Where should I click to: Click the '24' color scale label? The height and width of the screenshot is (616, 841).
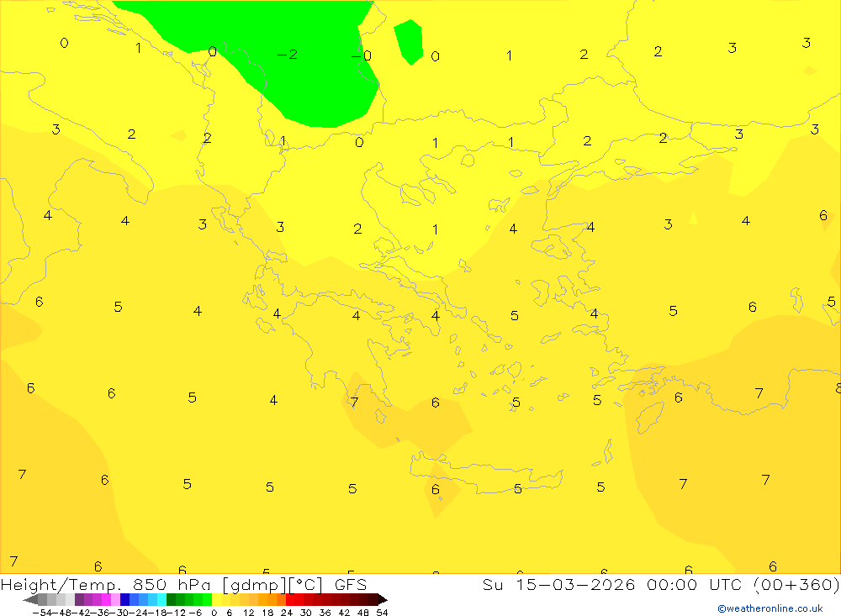pyautogui.click(x=287, y=613)
